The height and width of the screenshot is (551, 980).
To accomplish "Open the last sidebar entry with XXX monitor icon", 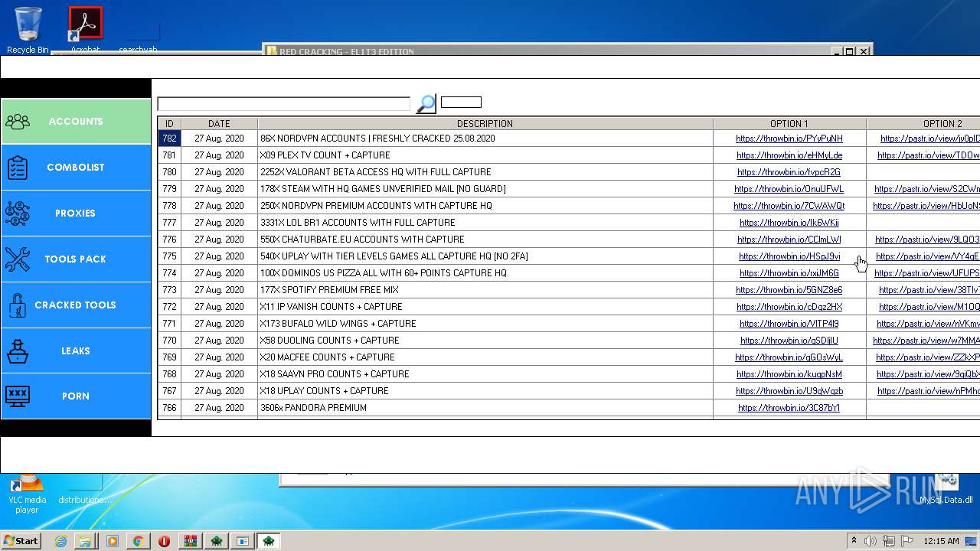I will 76,396.
